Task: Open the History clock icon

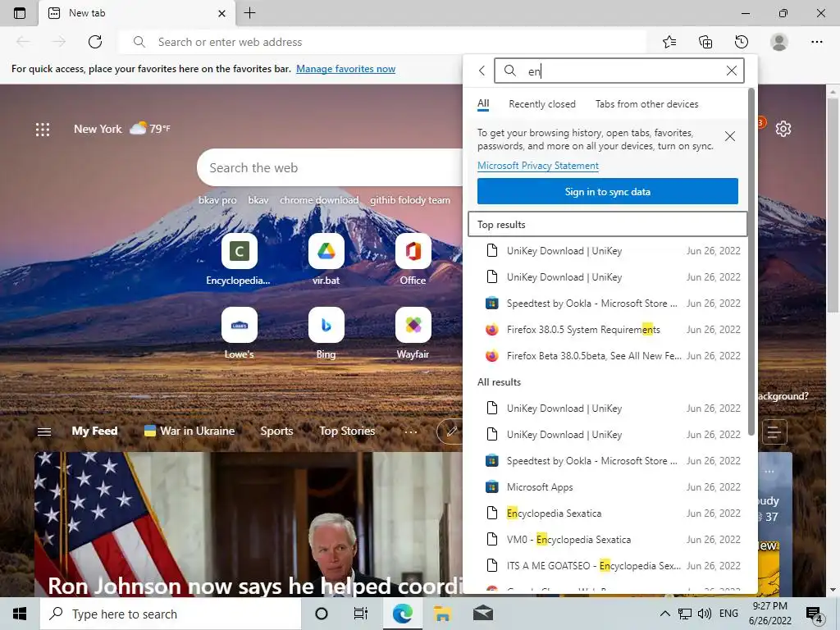Action: pyautogui.click(x=742, y=42)
